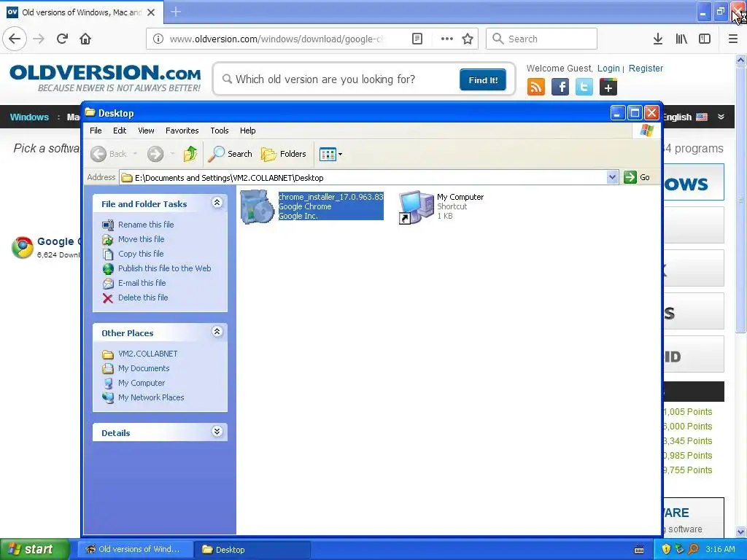Reload the page in Firefox

point(63,39)
